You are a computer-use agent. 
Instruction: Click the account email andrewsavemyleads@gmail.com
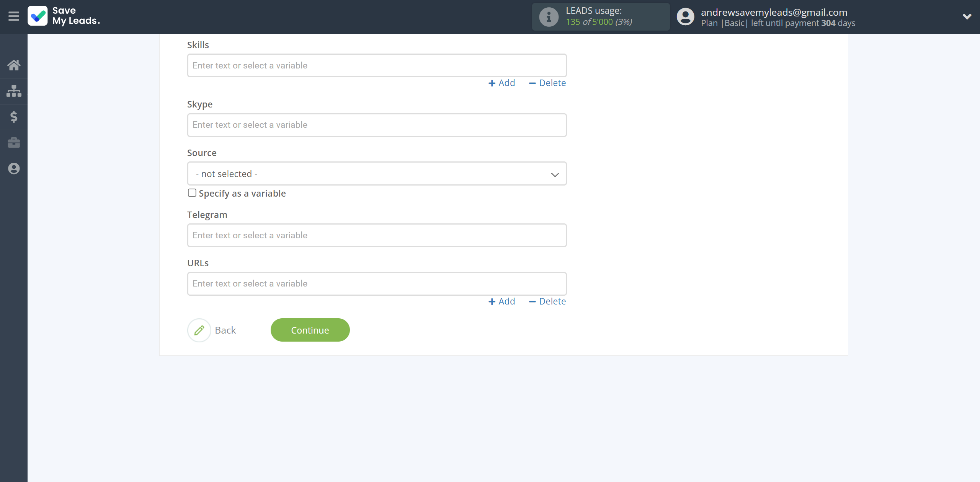pos(774,12)
